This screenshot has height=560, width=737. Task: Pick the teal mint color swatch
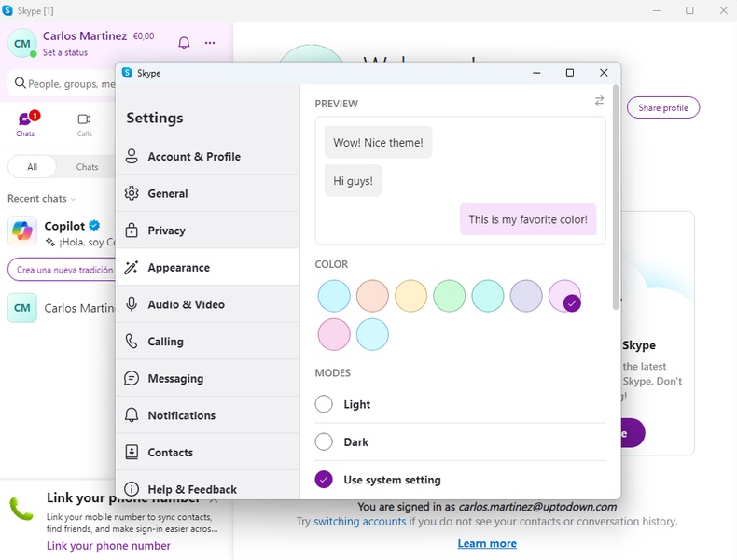point(488,296)
